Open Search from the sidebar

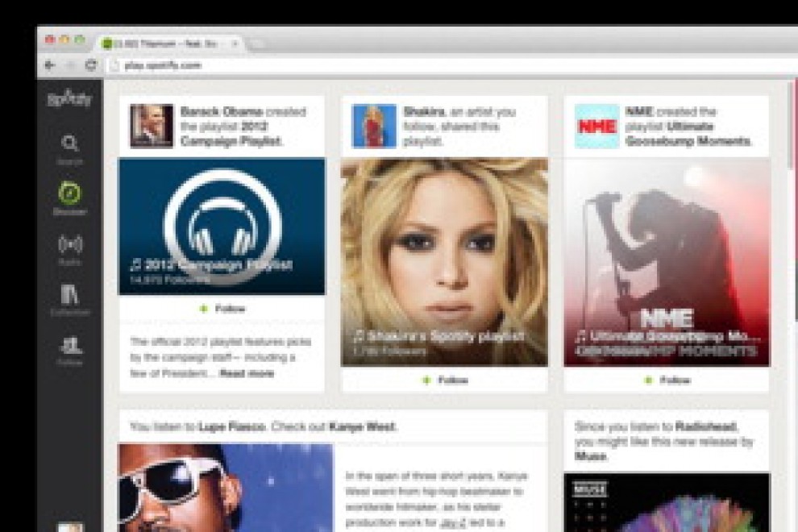(69, 149)
